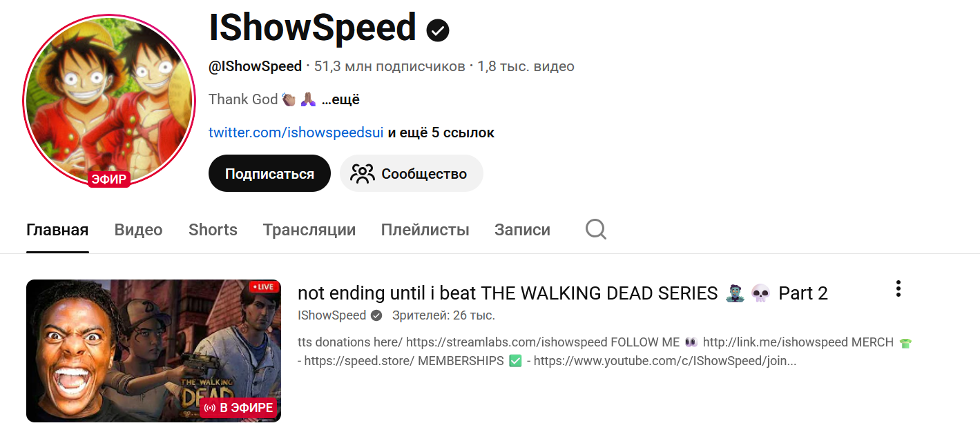Switch to the Shorts tab
This screenshot has height=441, width=980.
pos(213,230)
